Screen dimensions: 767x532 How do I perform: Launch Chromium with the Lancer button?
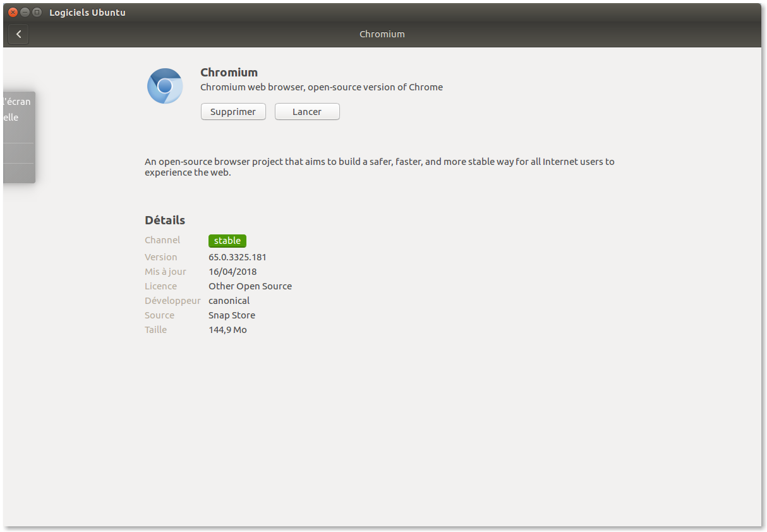tap(307, 112)
